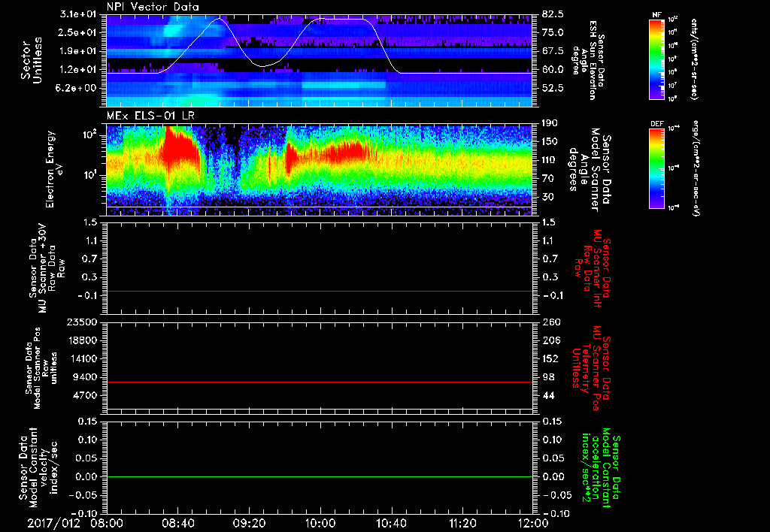Click the 1.9e+01 sector tick label

tap(77, 51)
